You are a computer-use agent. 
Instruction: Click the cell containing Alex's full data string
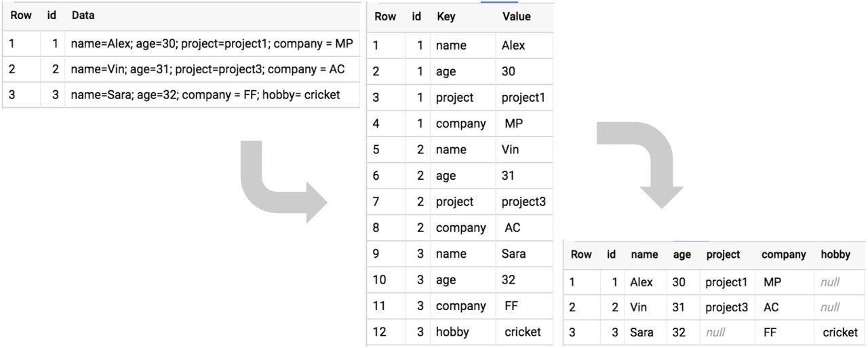[212, 43]
